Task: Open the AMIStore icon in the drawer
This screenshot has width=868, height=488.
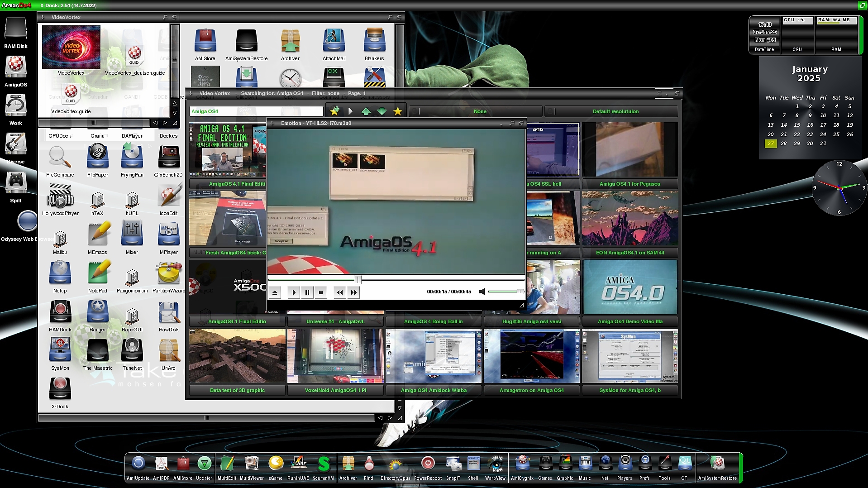Action: pos(205,41)
